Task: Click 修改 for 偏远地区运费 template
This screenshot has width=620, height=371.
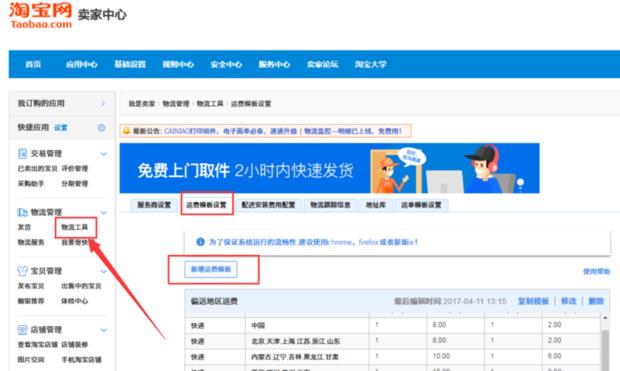Action: coord(569,301)
